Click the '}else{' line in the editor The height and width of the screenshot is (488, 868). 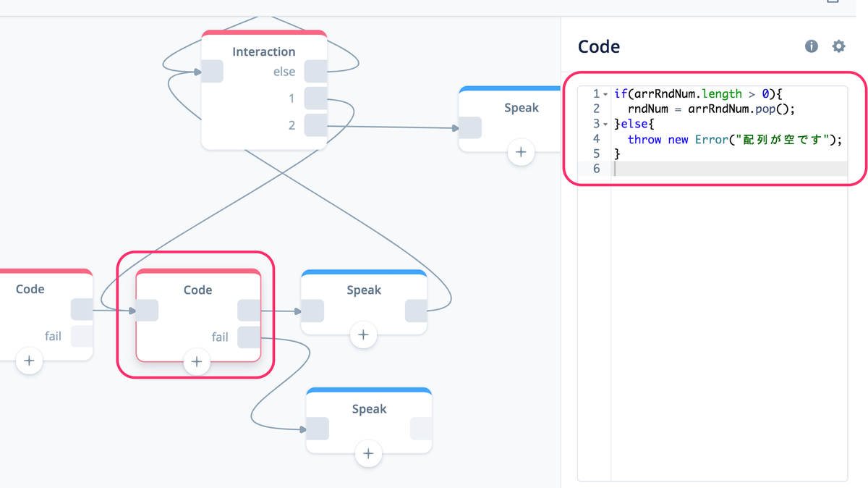point(634,124)
